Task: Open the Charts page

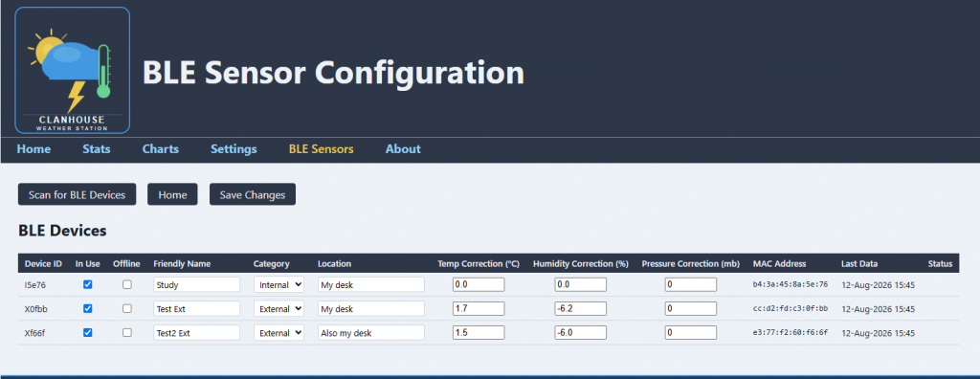Action: [161, 149]
